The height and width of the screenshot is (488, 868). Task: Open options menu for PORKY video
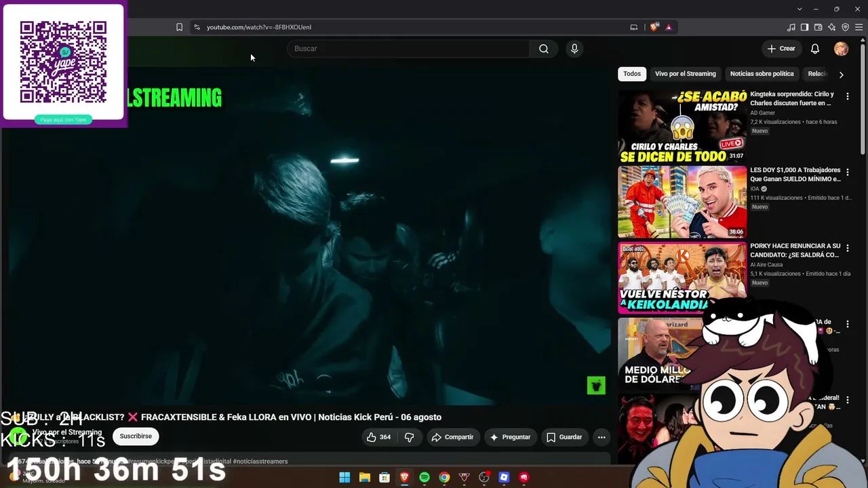tap(847, 249)
